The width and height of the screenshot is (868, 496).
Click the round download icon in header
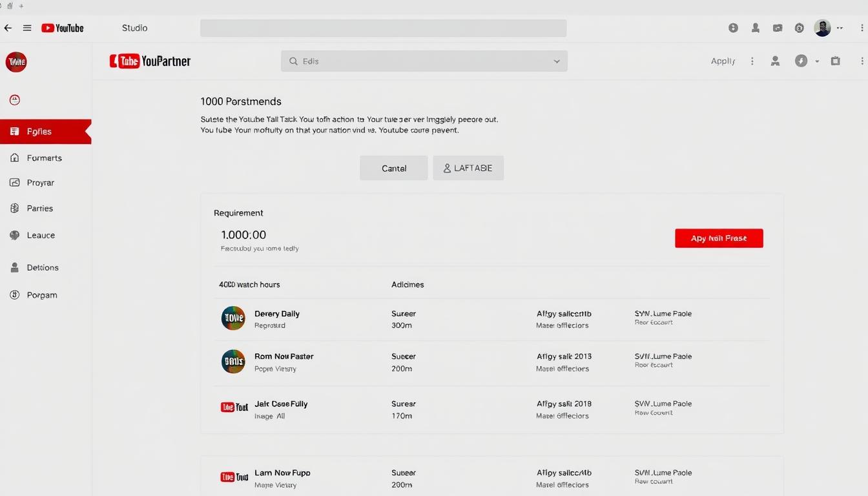click(733, 28)
